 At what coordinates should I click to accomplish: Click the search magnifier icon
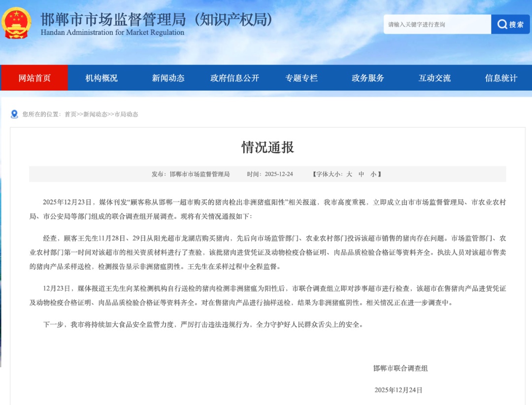pos(502,24)
